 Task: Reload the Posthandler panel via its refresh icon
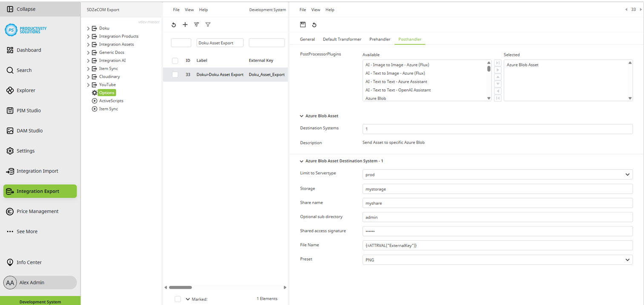pyautogui.click(x=315, y=24)
